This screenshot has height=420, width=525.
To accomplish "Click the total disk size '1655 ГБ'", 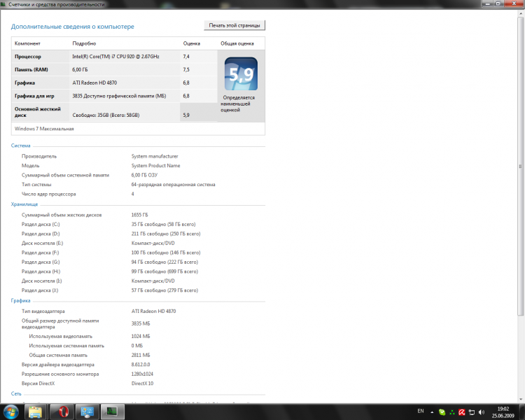I will coord(139,215).
